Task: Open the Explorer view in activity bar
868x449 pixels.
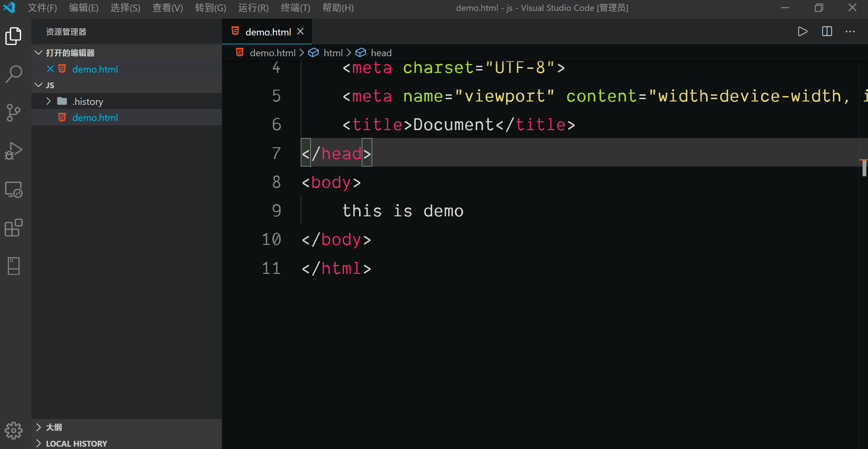Action: (x=14, y=36)
